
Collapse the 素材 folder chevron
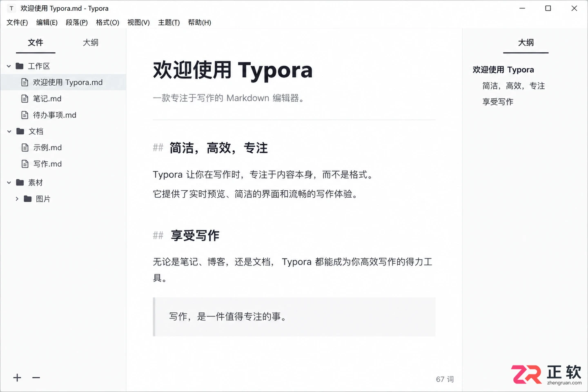pos(9,183)
